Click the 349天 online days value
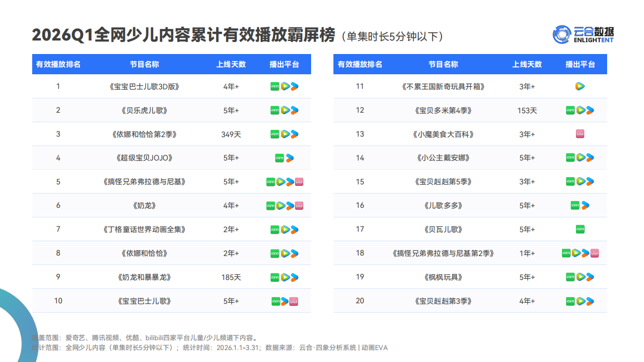644x362 pixels. click(231, 134)
